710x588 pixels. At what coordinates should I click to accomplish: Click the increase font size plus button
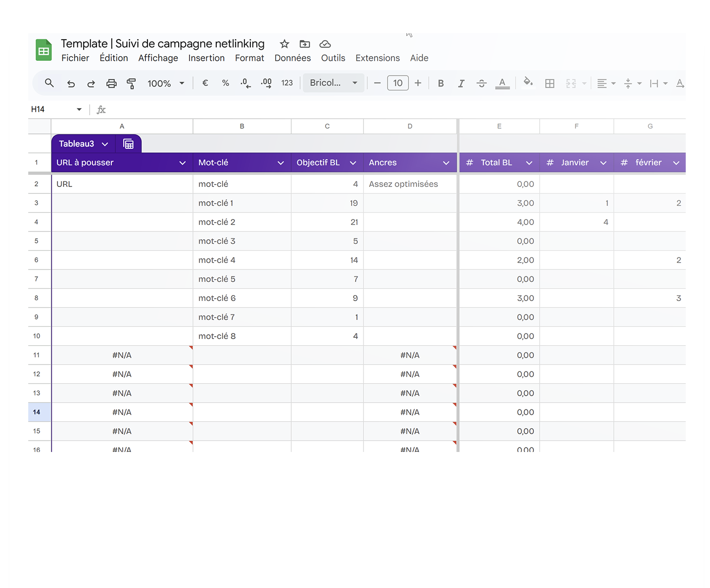coord(418,83)
